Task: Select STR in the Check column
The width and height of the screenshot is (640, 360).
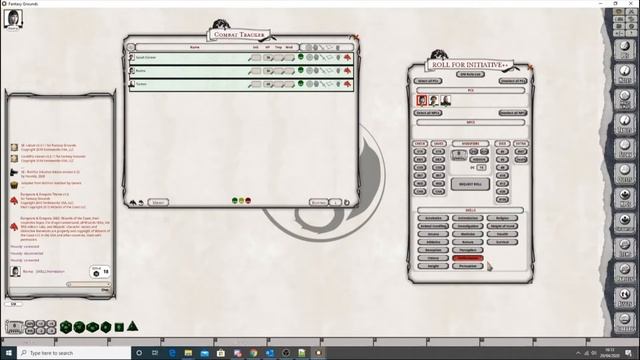Action: pyautogui.click(x=420, y=151)
